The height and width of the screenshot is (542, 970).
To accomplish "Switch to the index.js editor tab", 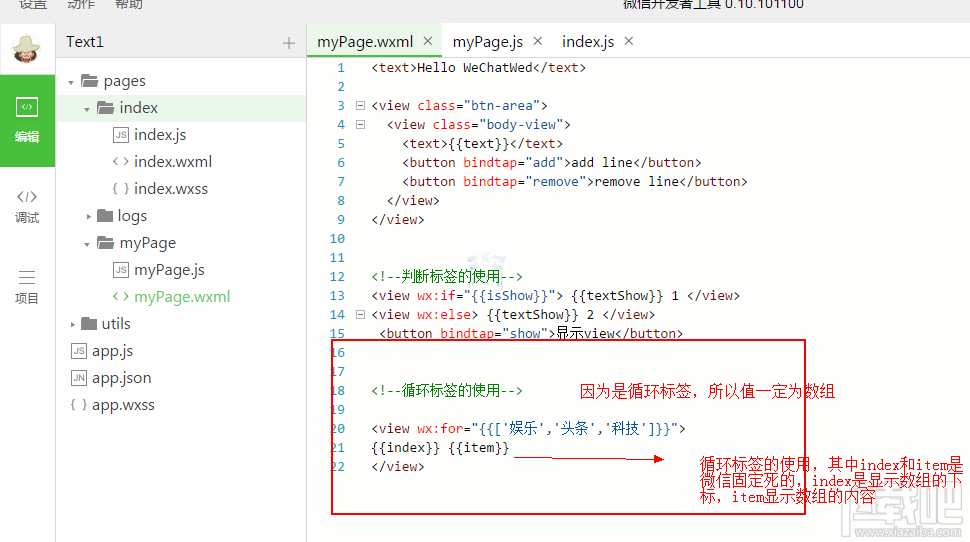I will [588, 41].
